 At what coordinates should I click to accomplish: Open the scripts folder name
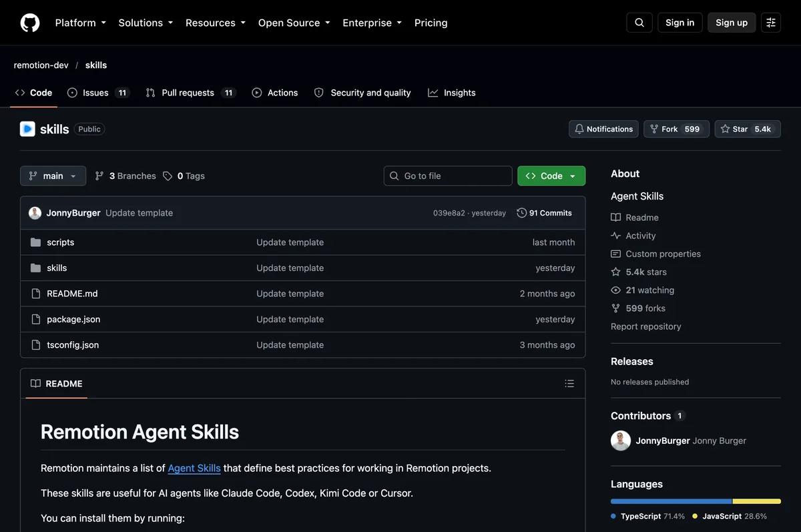61,242
